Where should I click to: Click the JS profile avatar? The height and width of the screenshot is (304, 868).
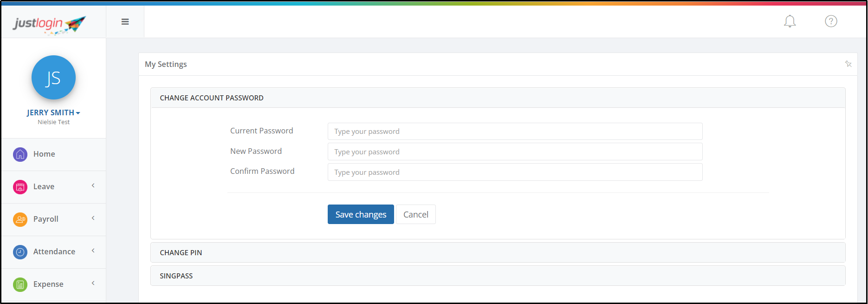[x=53, y=78]
